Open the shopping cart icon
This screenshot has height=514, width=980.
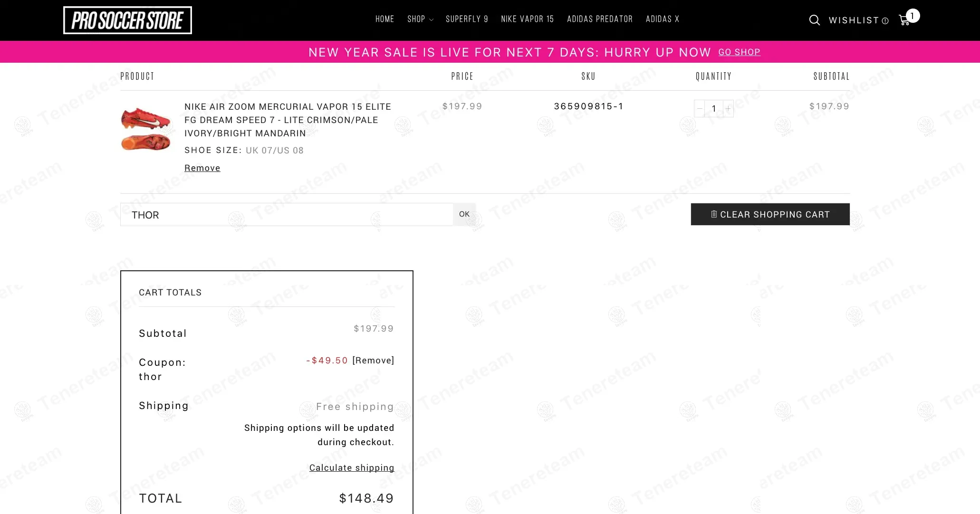904,20
